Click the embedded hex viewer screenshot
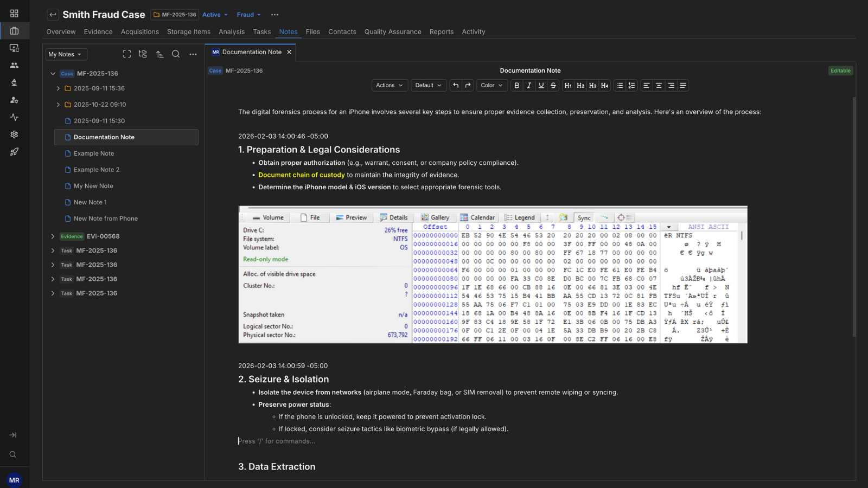868x488 pixels. [493, 274]
